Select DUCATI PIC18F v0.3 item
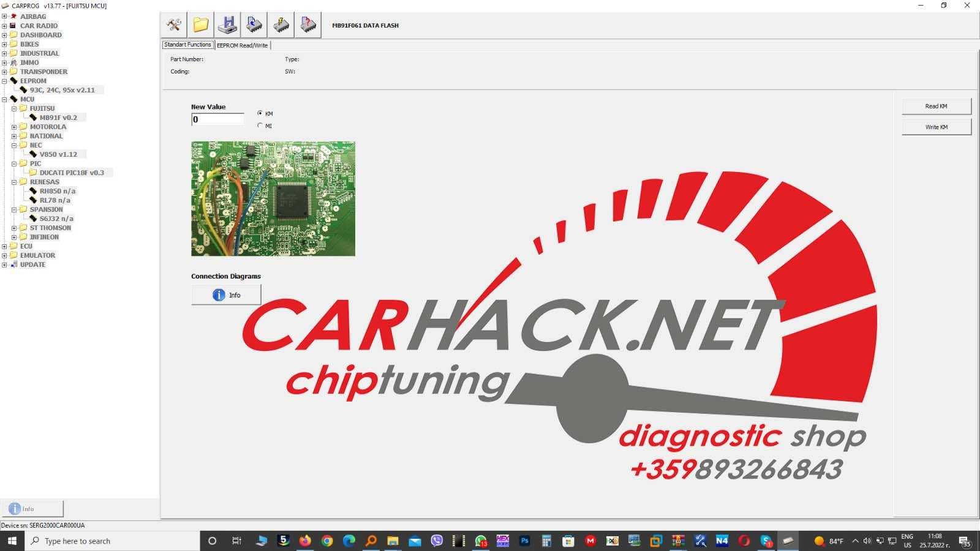 (72, 173)
